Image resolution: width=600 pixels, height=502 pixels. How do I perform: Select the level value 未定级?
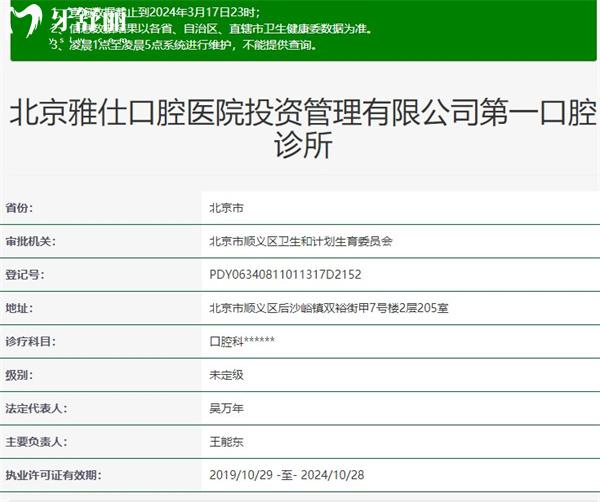click(x=226, y=375)
